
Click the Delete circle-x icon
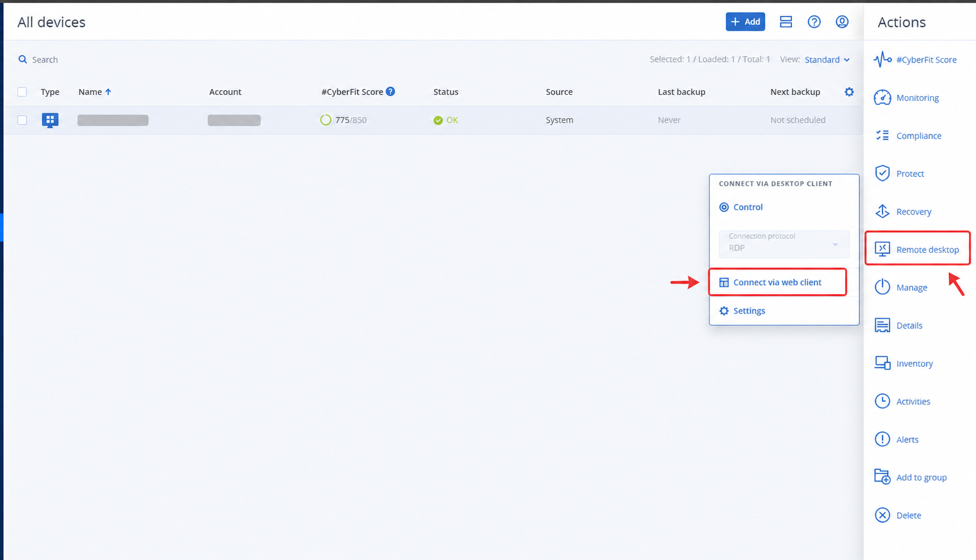[882, 515]
